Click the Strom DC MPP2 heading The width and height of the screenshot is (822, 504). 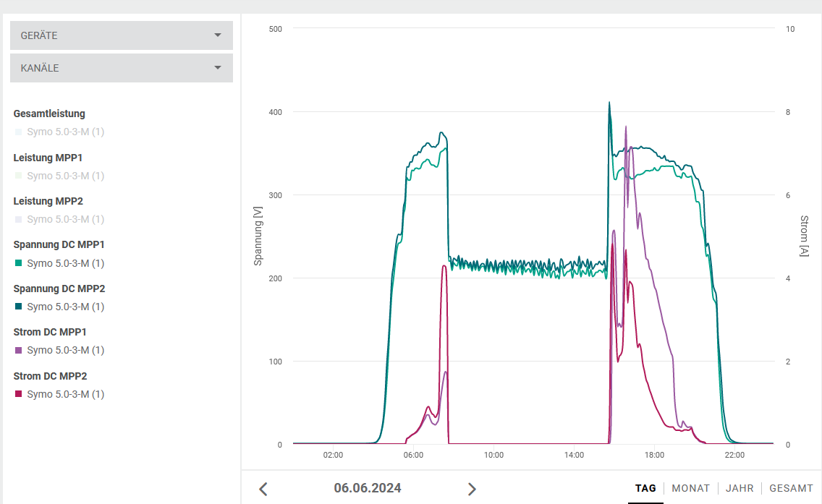pos(51,376)
